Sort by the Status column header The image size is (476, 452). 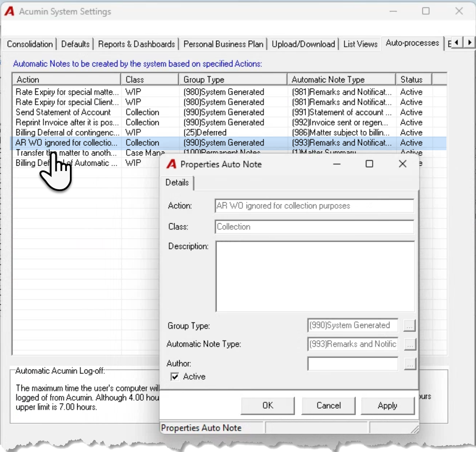tap(414, 79)
